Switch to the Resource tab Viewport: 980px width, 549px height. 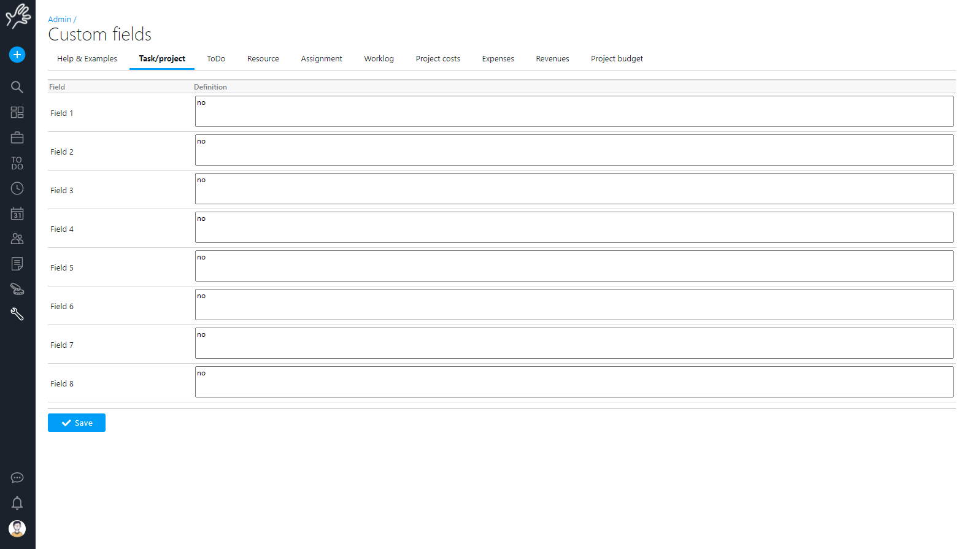pos(263,59)
